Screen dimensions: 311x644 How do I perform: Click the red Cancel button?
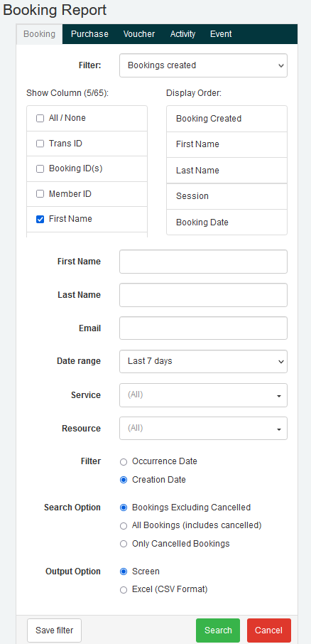[x=268, y=630]
